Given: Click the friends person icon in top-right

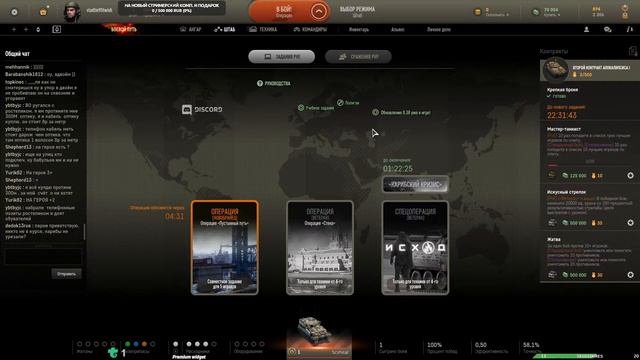Looking at the screenshot, I should pyautogui.click(x=586, y=29).
